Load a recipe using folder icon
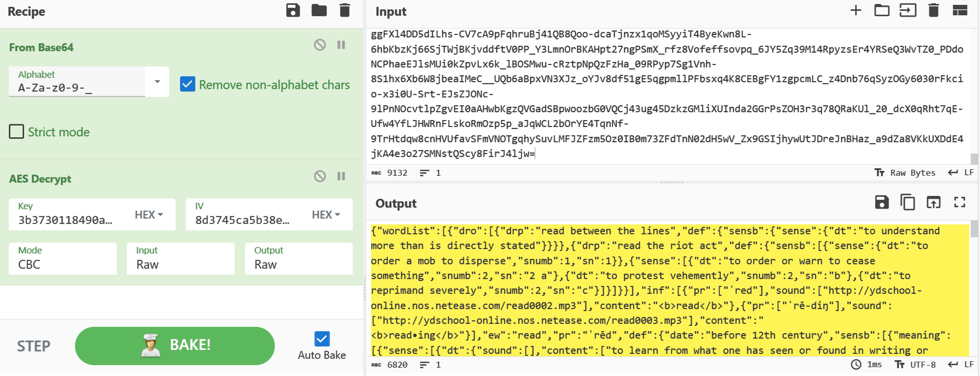 pos(319,10)
